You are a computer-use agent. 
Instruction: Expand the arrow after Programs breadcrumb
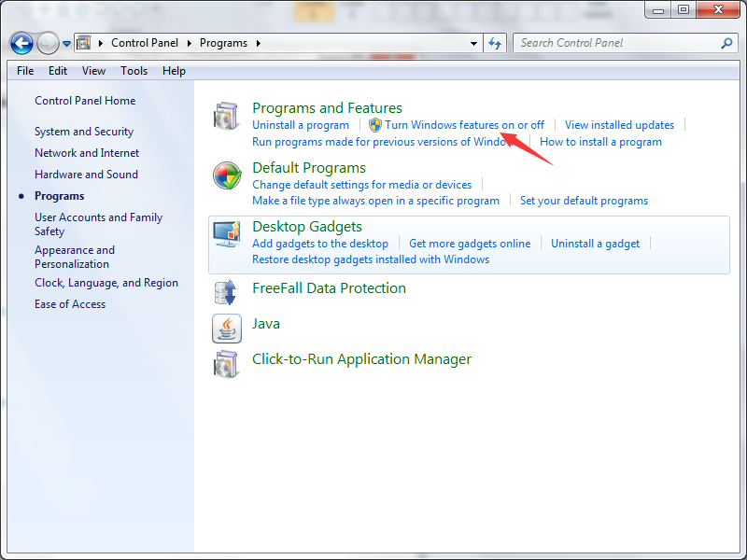pos(259,43)
